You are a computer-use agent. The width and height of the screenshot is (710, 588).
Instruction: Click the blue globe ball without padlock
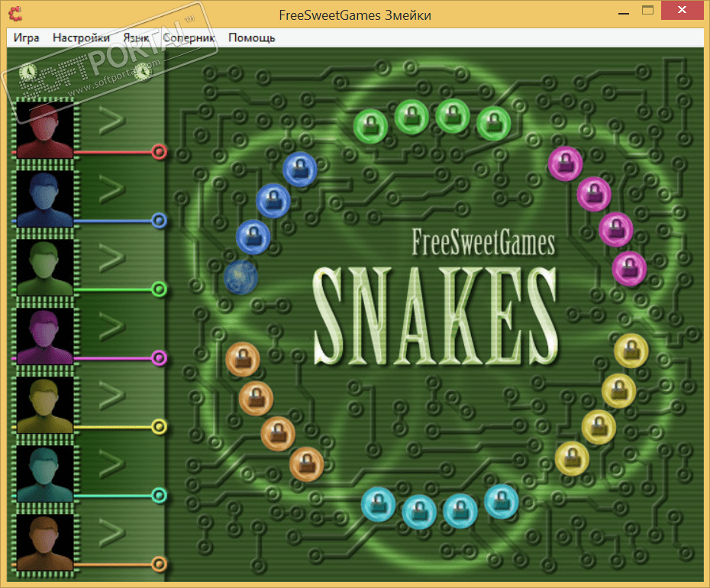coord(241,277)
